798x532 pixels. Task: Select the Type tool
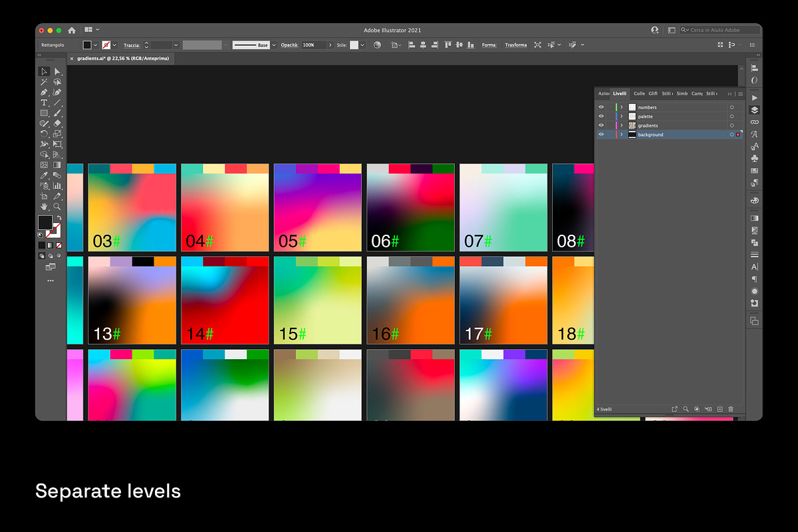coord(44,102)
